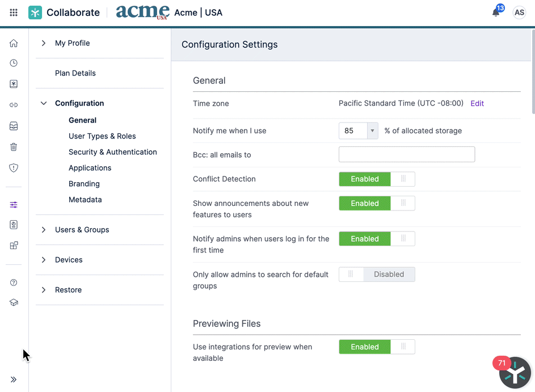Disable Conflict Detection
Viewport: 535px width, 392px height.
coord(403,179)
